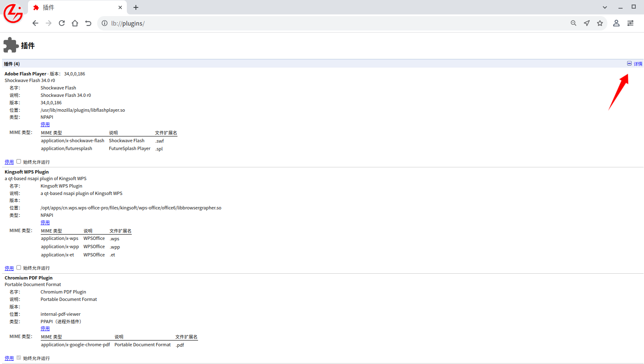Click 停用 under Shockwave Flash NPAPI type
The height and width of the screenshot is (364, 644).
(45, 124)
